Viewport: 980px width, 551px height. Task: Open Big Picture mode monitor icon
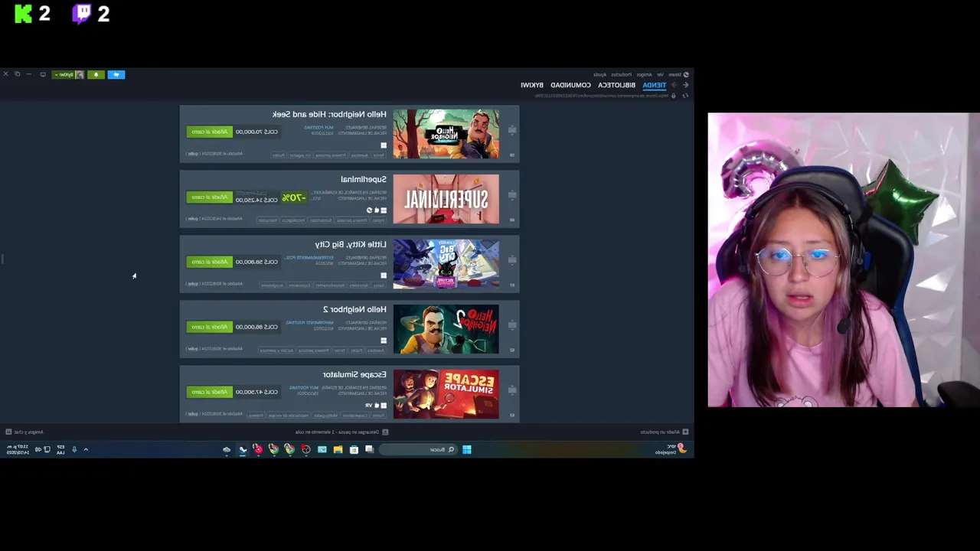[43, 74]
